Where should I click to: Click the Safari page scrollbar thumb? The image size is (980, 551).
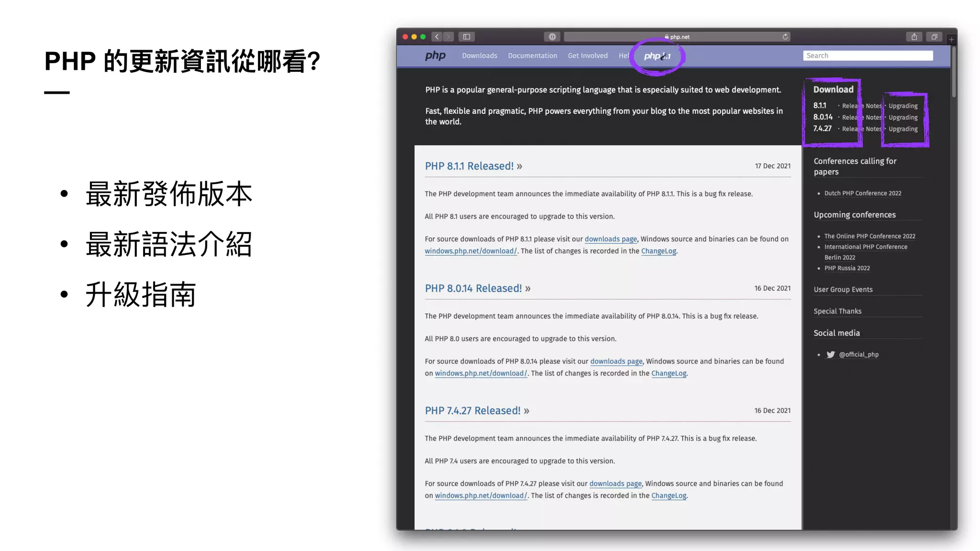tap(954, 72)
